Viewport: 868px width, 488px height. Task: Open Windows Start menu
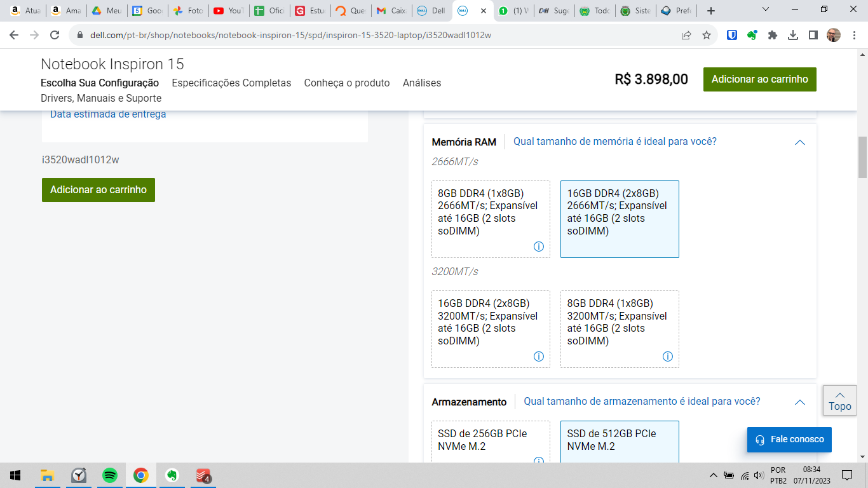pos(15,475)
